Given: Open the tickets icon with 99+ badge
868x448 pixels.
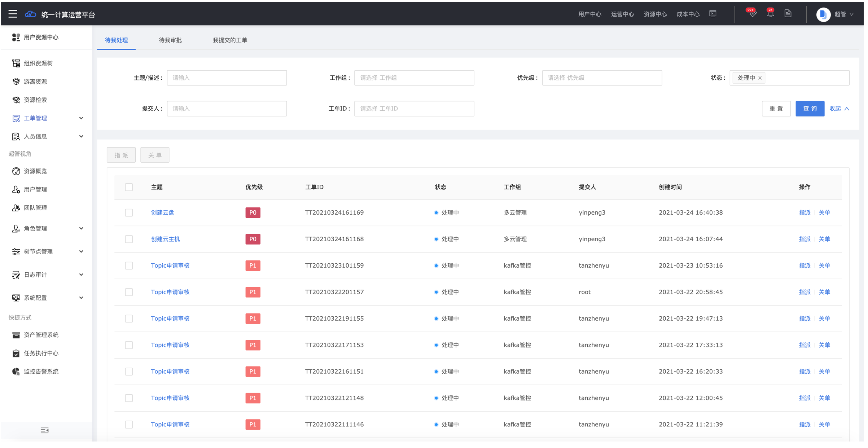Looking at the screenshot, I should tap(752, 14).
